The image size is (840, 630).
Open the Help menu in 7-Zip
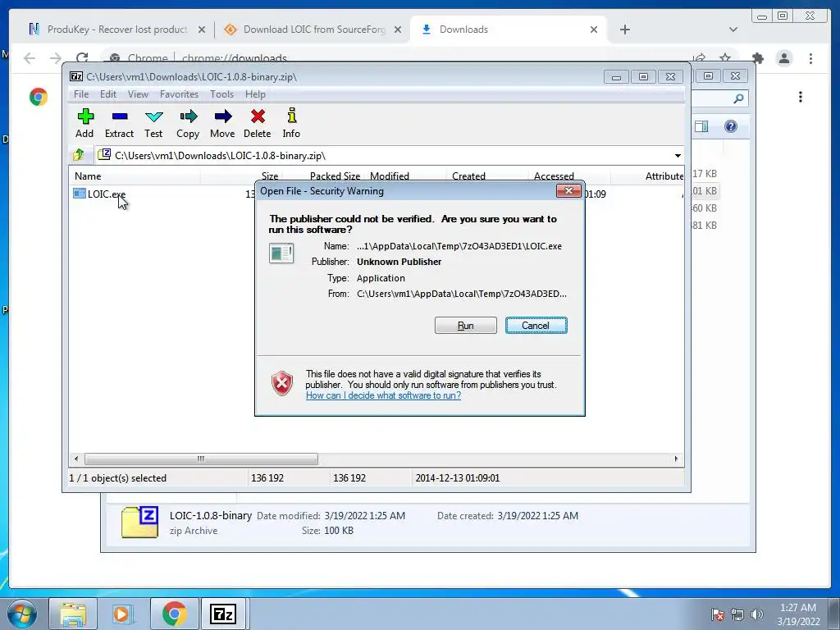[255, 94]
